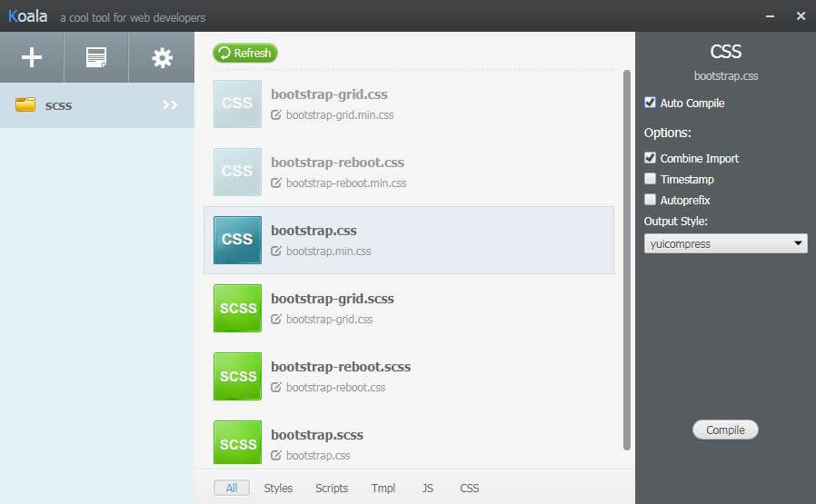Open the compile log icon
The width and height of the screenshot is (816, 504).
point(96,57)
